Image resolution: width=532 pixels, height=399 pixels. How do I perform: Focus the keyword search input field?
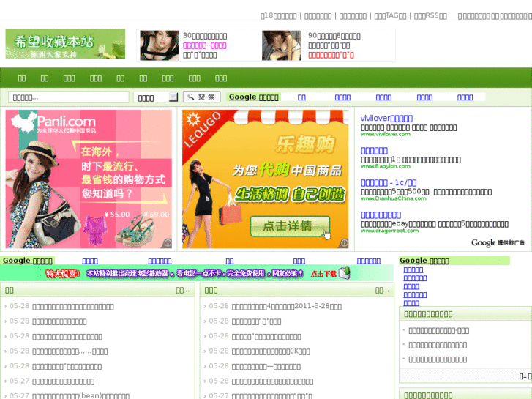click(x=69, y=97)
